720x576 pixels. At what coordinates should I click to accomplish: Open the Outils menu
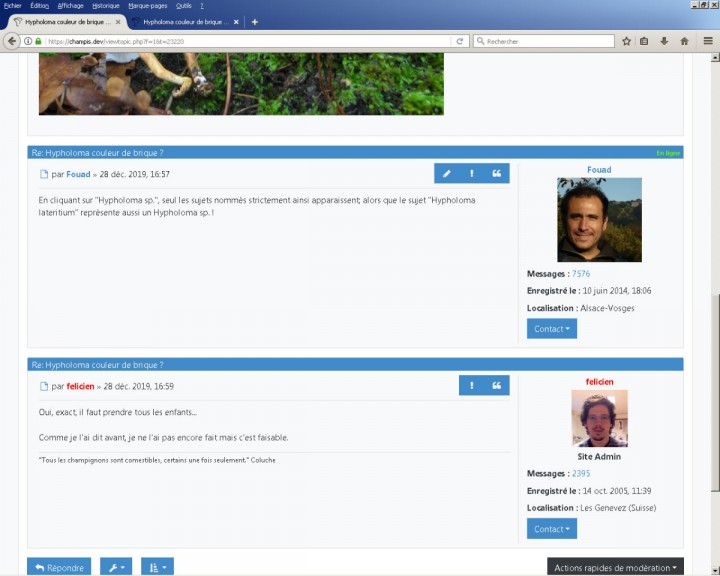tap(184, 6)
